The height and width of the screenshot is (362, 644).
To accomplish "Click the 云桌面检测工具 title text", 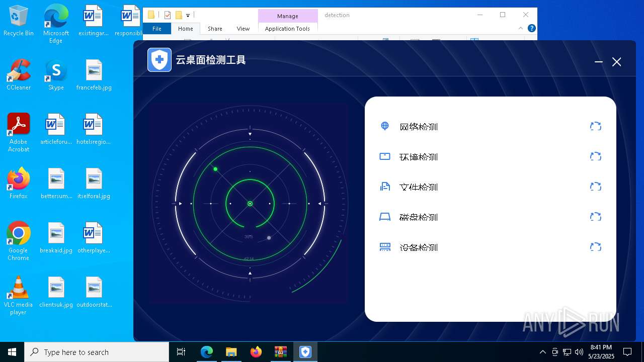I will click(x=211, y=60).
